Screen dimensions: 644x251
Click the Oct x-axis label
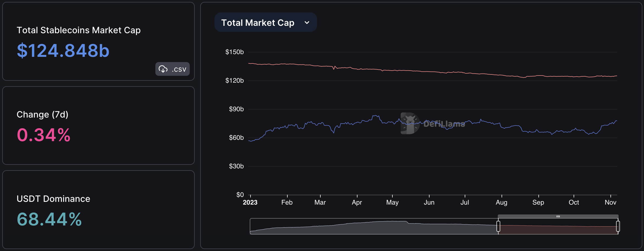(574, 202)
